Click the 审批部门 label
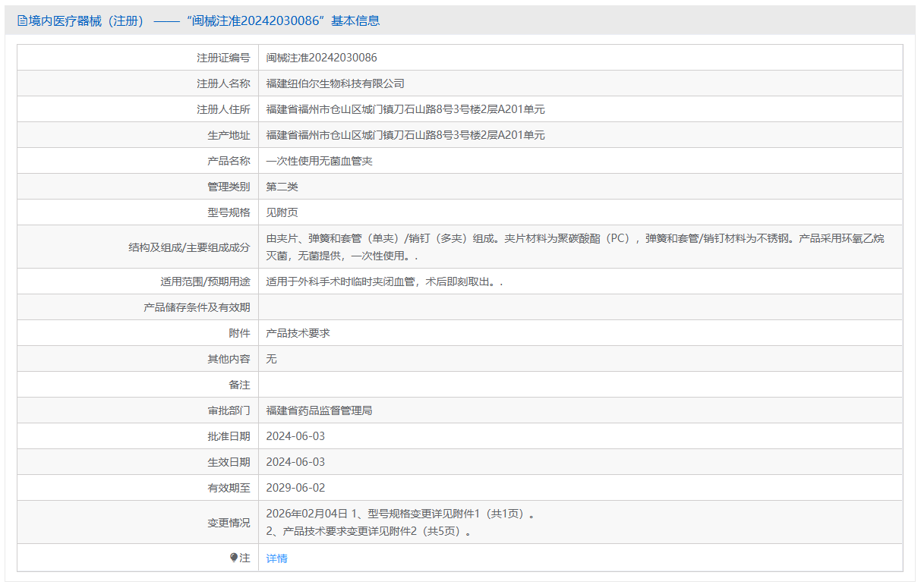 click(229, 410)
